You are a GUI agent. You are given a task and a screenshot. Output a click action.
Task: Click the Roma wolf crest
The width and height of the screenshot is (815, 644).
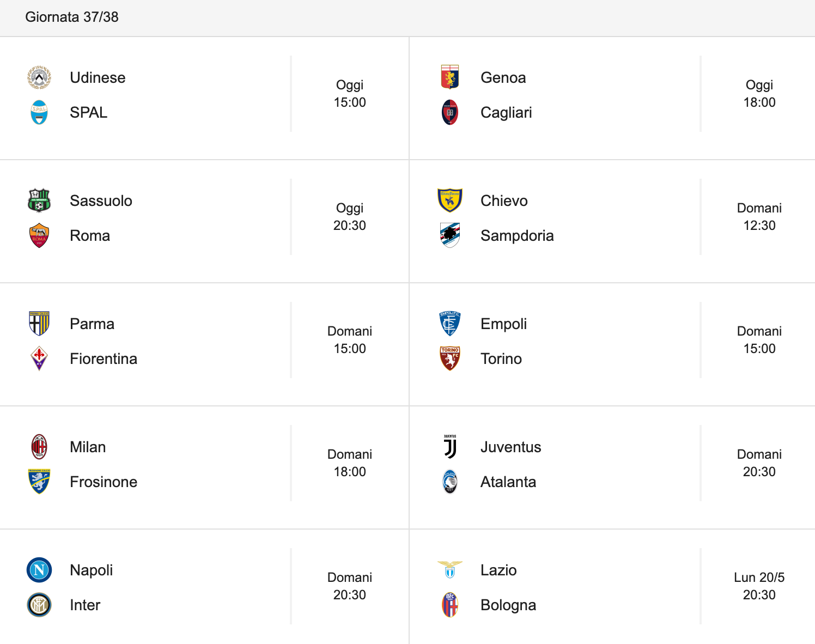[x=39, y=235]
